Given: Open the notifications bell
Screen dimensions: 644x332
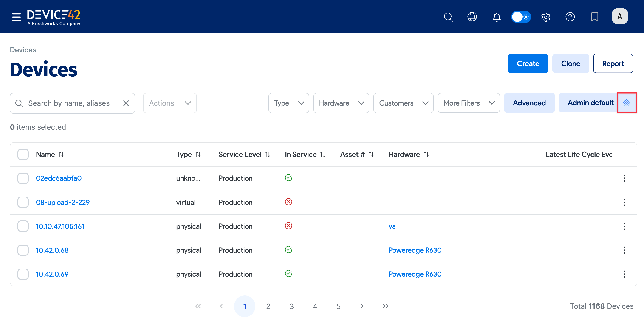Looking at the screenshot, I should coord(496,17).
